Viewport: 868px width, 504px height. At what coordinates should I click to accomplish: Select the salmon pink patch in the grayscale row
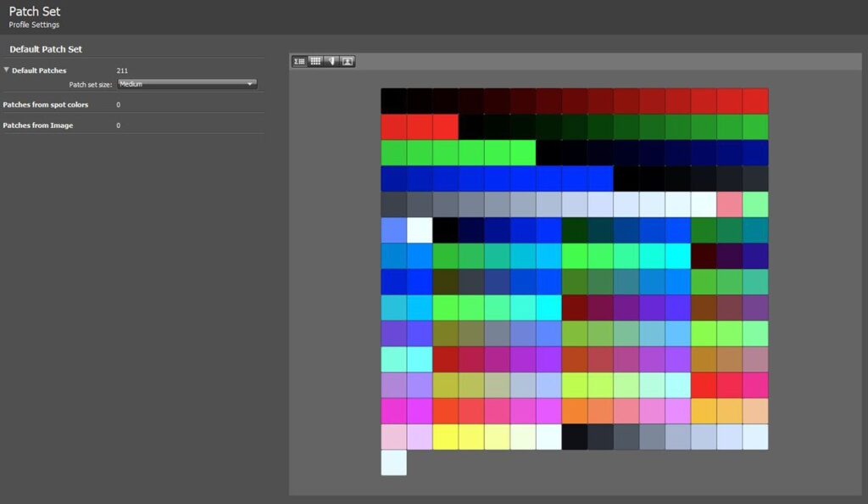[x=729, y=204]
